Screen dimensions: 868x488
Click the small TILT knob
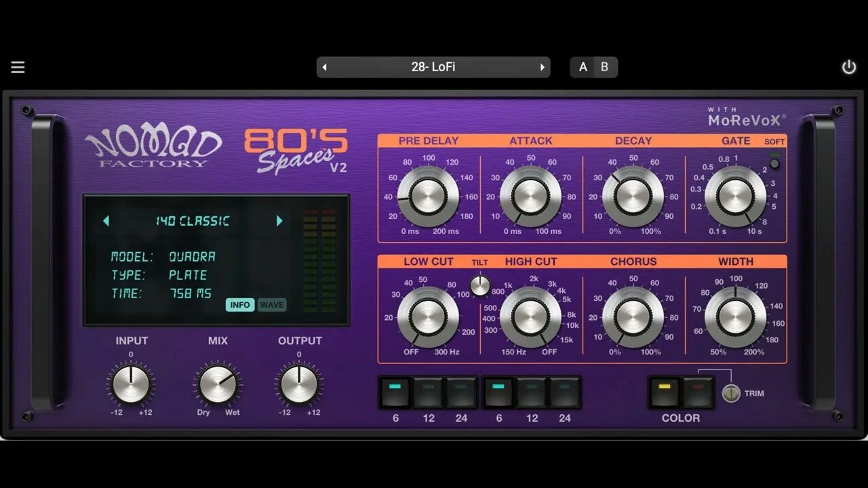click(x=480, y=285)
